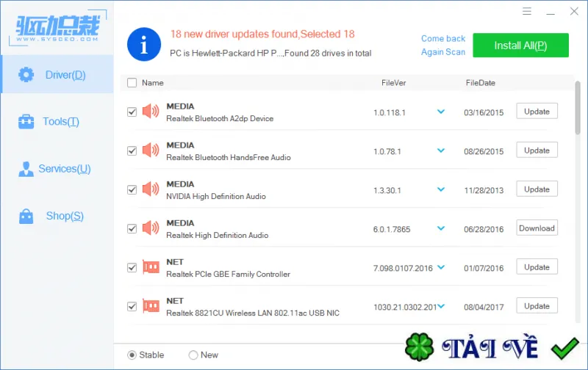
Task: Click the Install All(P) button
Action: pyautogui.click(x=520, y=46)
